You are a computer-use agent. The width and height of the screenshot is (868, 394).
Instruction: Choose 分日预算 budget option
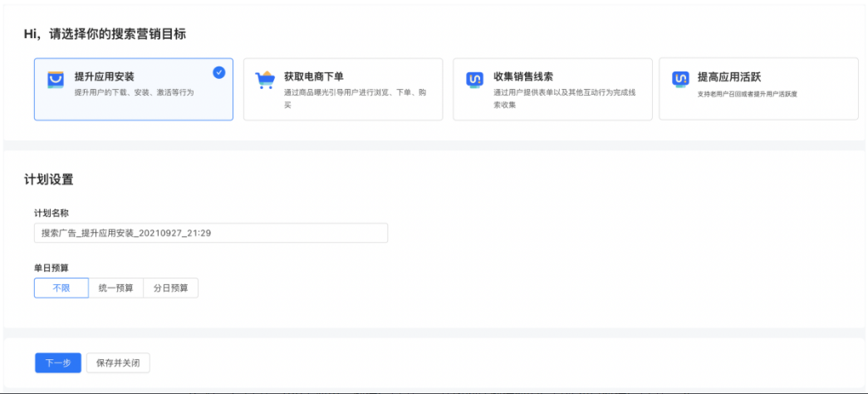pos(170,288)
